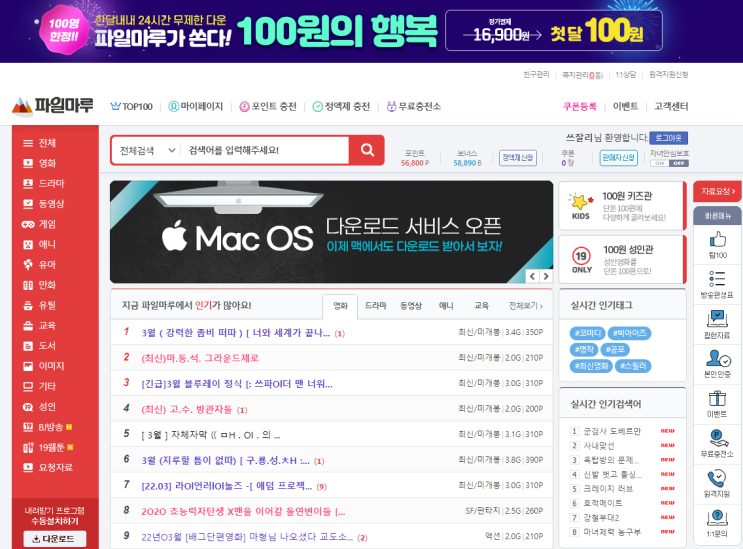
Task: Open the BJ방송 sidebar category
Action: [x=47, y=427]
